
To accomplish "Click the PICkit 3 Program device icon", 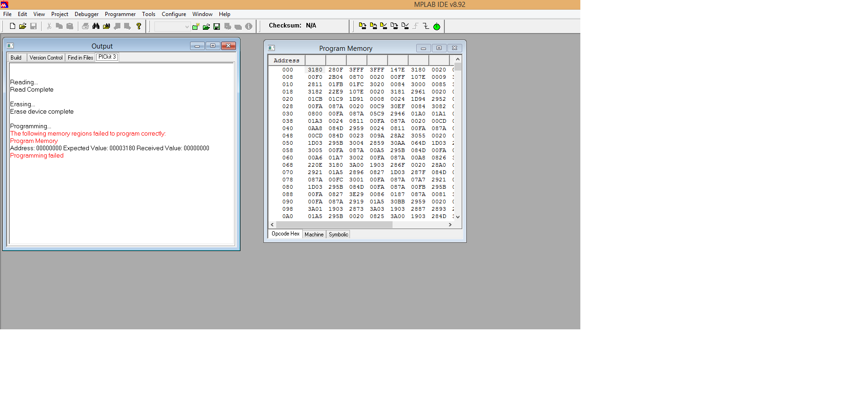I will pos(363,26).
